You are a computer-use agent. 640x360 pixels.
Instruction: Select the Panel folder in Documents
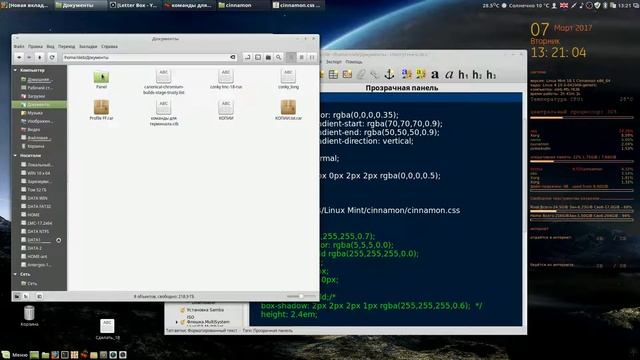click(101, 80)
